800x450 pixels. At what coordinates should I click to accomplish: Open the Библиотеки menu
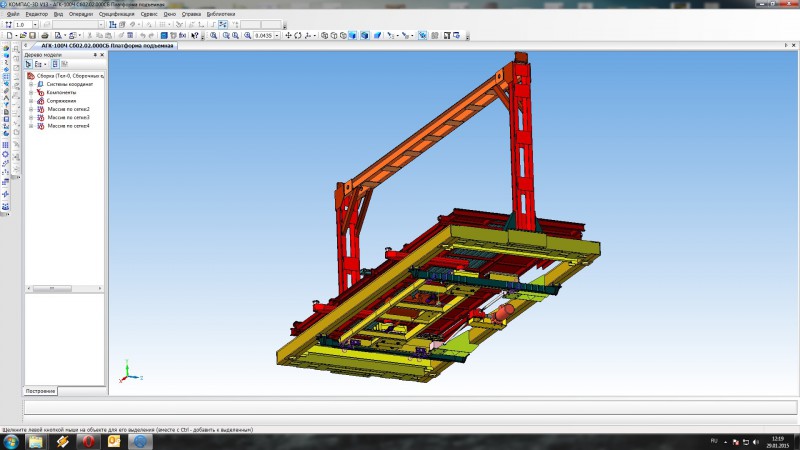221,14
